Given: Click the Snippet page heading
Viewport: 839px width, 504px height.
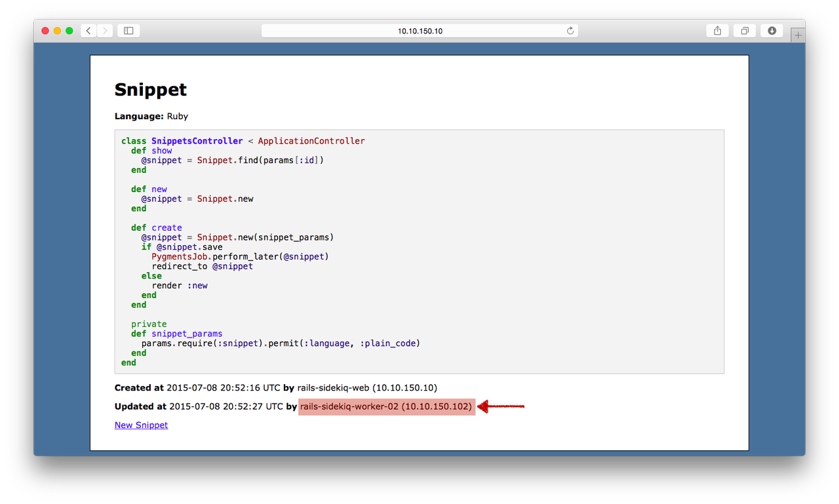Looking at the screenshot, I should tap(151, 90).
